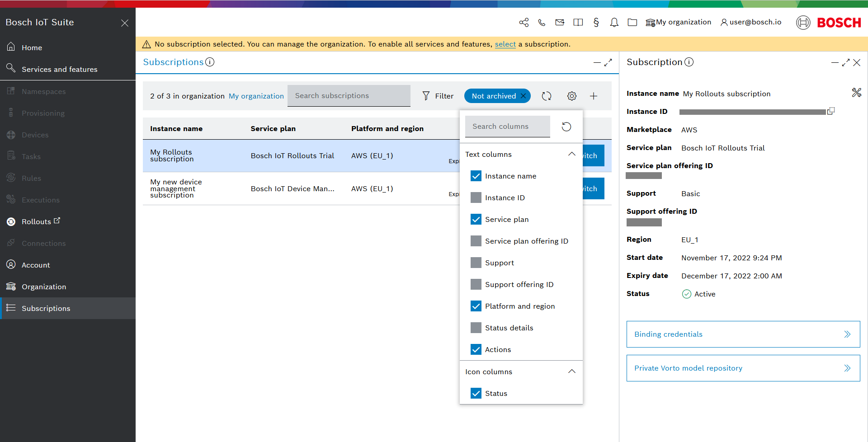Click the Bosch logo
Screen dimensions: 868x442
829,22
